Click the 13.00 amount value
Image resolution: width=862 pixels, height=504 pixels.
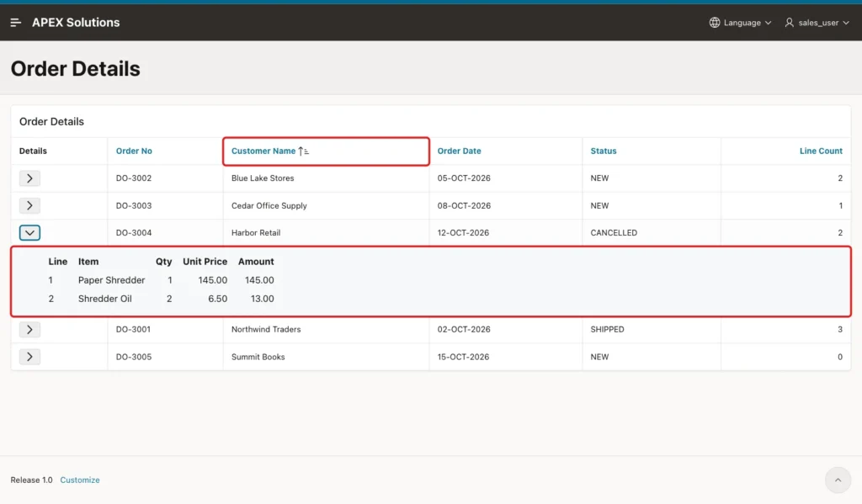click(x=263, y=299)
